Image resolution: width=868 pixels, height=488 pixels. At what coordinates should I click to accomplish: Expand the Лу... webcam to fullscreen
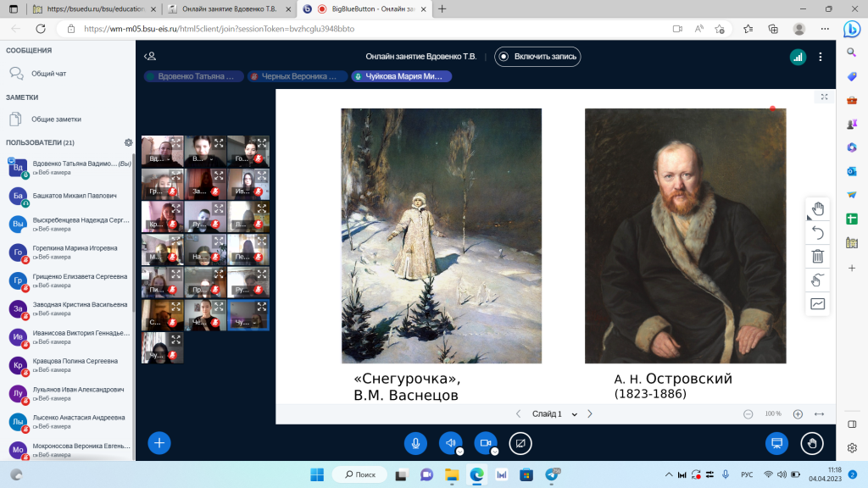tap(219, 208)
